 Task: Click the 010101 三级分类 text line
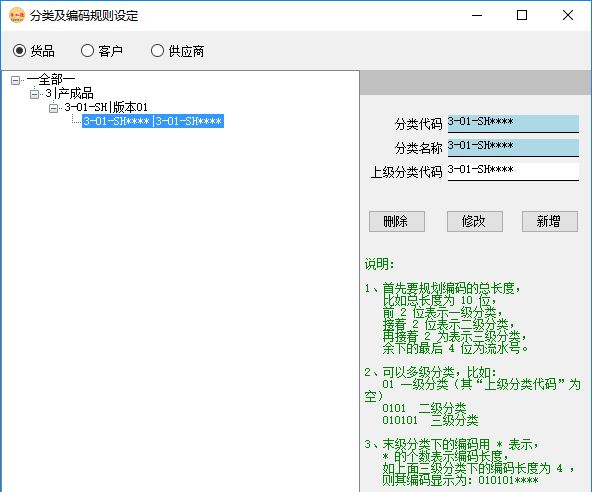(430, 420)
